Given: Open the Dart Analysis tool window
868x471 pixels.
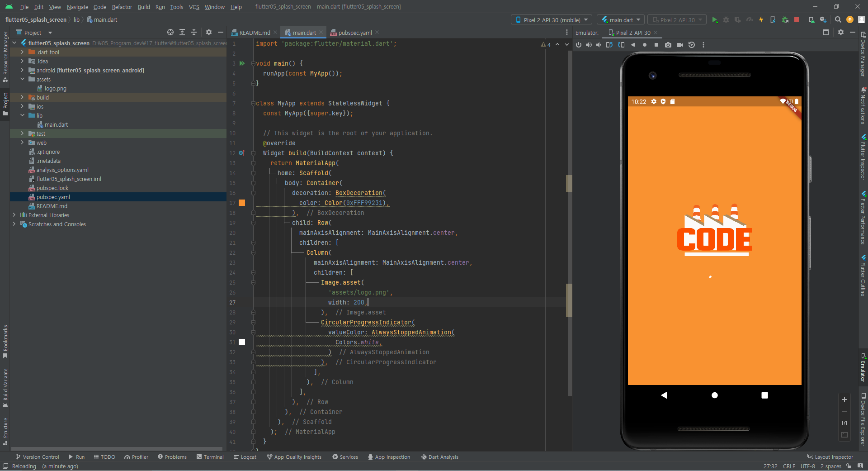Looking at the screenshot, I should (440, 457).
